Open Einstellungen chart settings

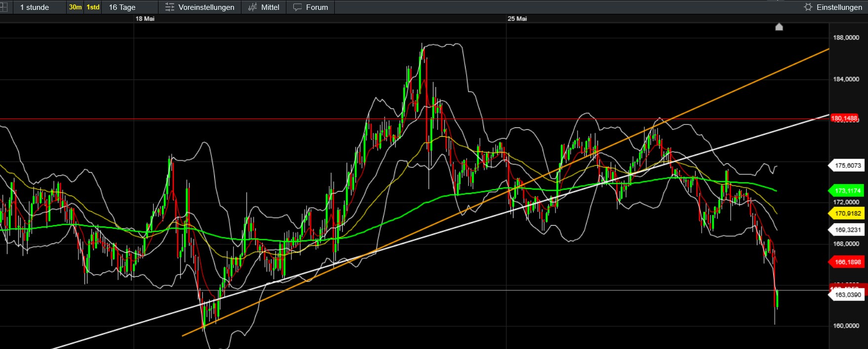pos(833,7)
